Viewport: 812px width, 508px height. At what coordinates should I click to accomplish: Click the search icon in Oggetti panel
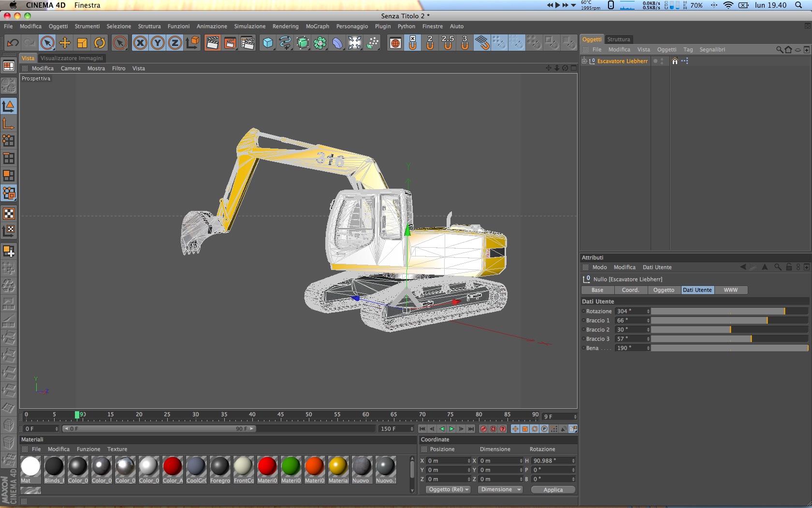779,50
